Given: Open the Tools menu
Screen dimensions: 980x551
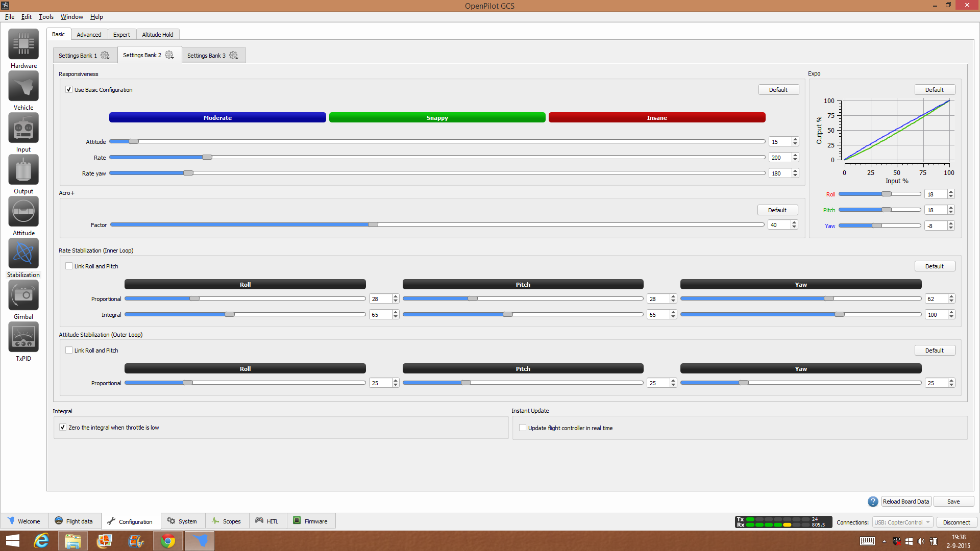Looking at the screenshot, I should pyautogui.click(x=46, y=17).
